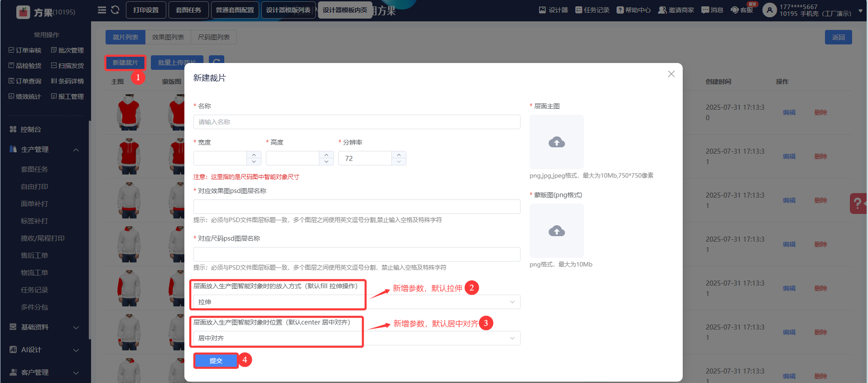868x383 pixels.
Task: Increase the 高度 value with up arrow
Action: coord(326,155)
